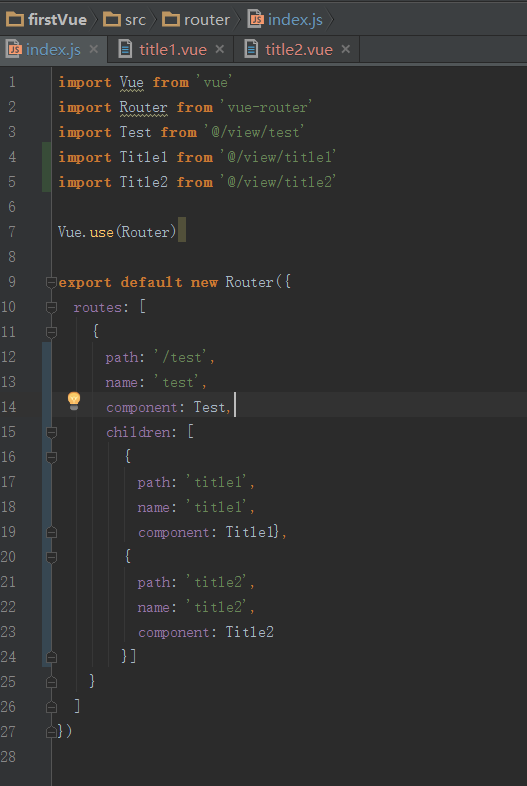Close the index.js editor tab
The height and width of the screenshot is (786, 527).
coord(93,49)
